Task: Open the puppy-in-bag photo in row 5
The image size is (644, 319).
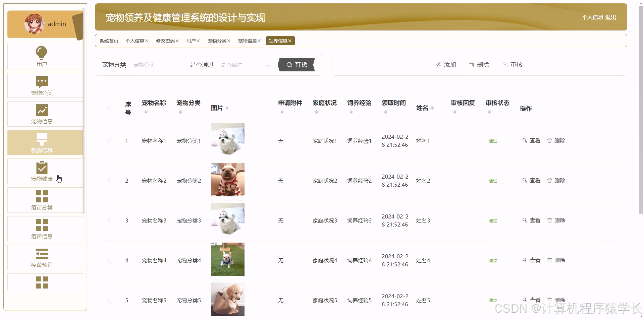Action: [228, 299]
